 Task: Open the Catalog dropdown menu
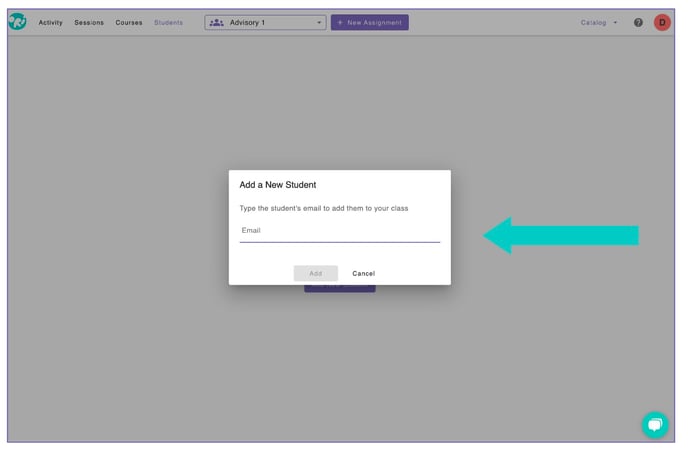(x=599, y=22)
